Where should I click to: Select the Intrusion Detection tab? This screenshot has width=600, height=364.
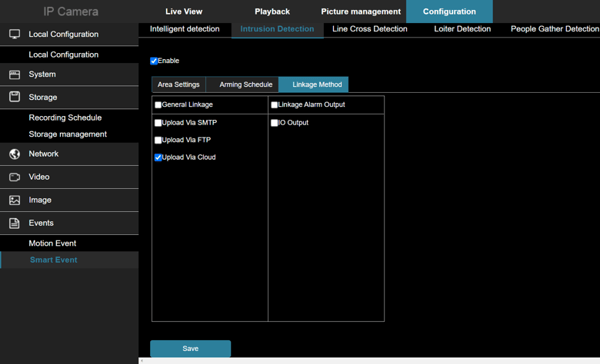[x=277, y=29]
